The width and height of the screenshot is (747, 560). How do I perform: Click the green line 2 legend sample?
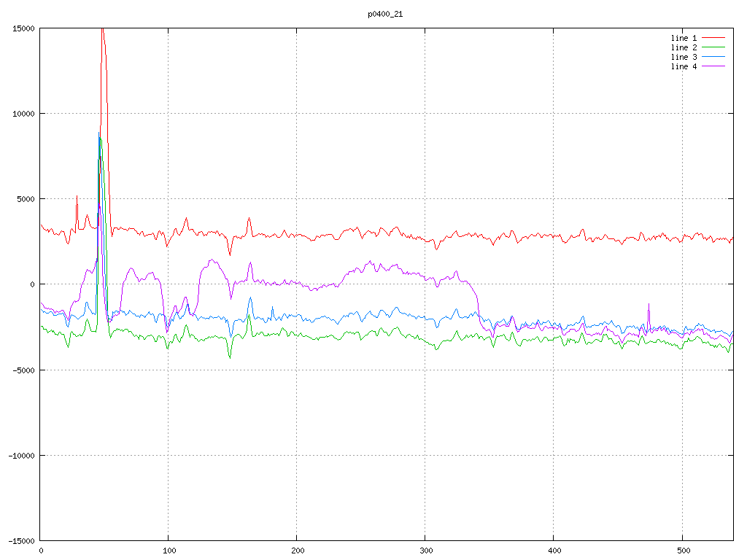pyautogui.click(x=713, y=47)
